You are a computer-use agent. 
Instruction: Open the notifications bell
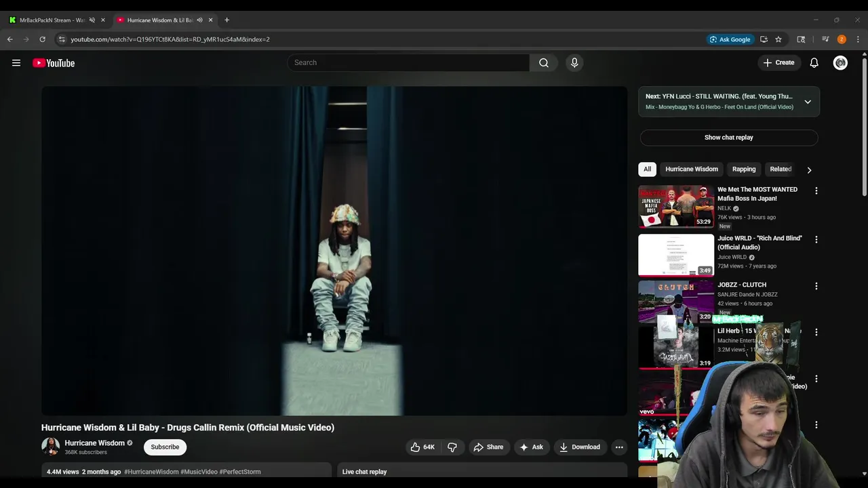pos(814,62)
